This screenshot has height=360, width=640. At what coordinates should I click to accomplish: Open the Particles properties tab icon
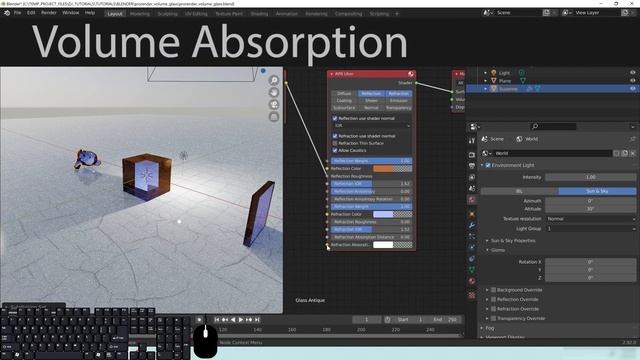click(472, 236)
